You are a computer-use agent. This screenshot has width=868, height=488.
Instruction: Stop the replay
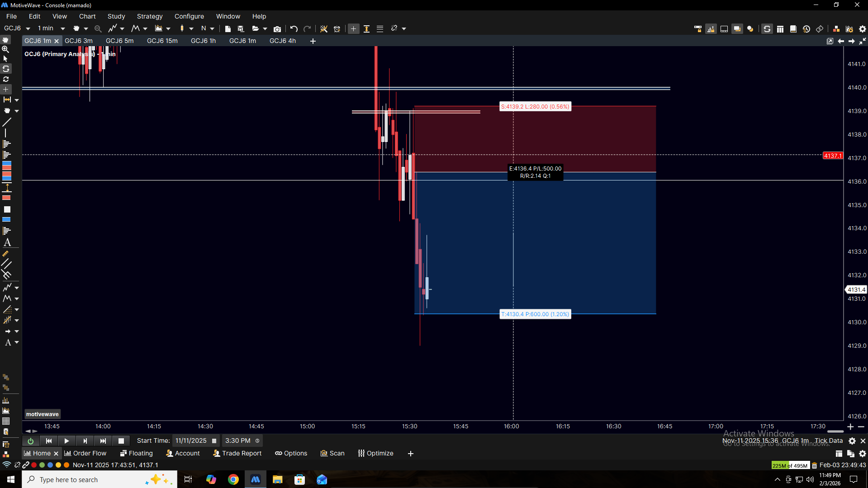point(121,441)
